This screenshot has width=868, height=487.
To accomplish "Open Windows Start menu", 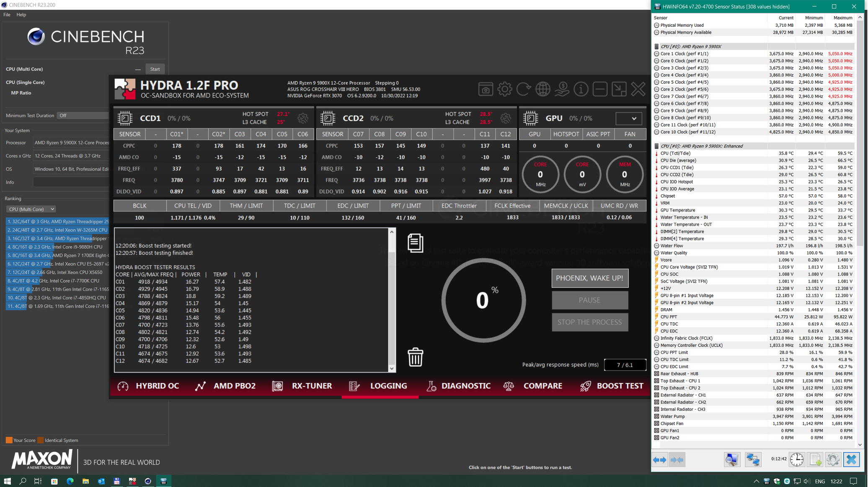I will point(7,481).
